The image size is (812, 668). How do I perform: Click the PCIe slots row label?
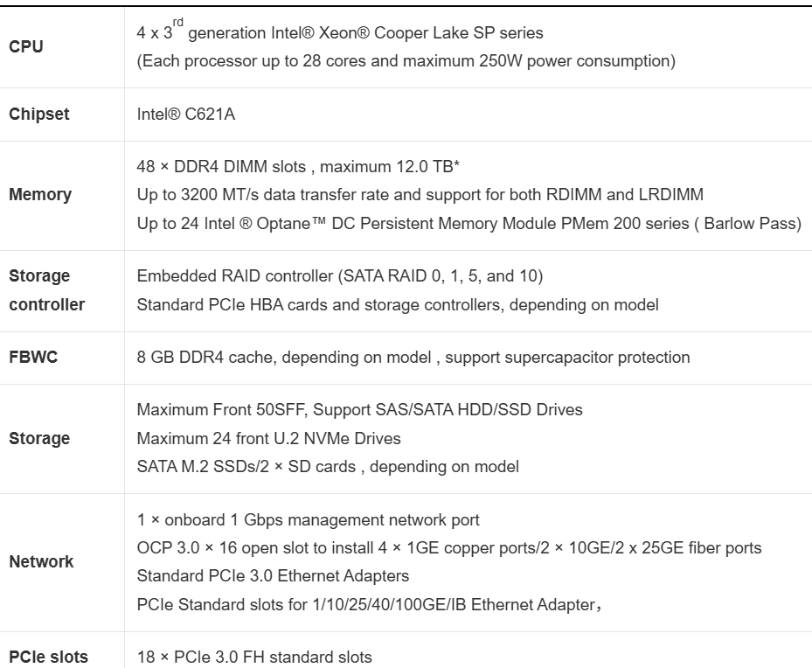click(48, 657)
